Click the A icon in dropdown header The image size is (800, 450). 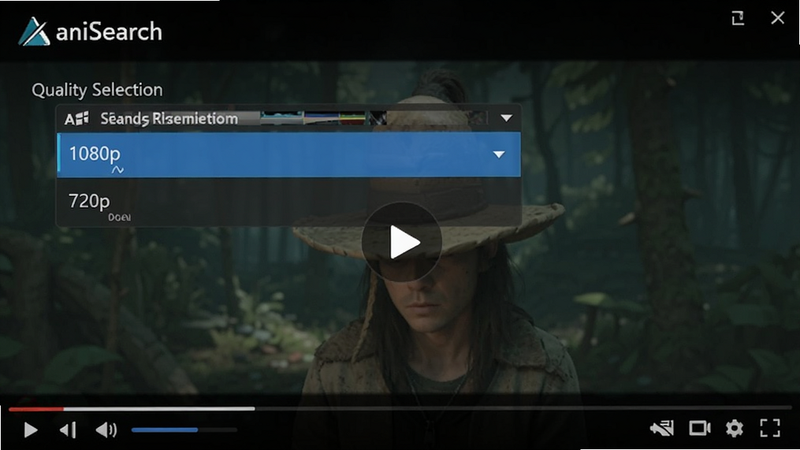77,118
